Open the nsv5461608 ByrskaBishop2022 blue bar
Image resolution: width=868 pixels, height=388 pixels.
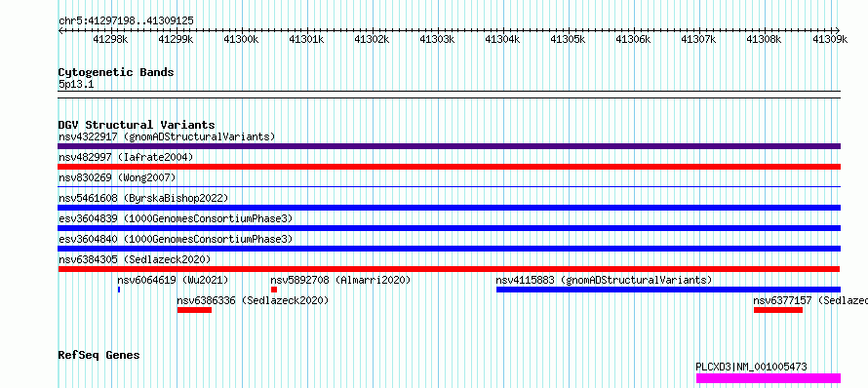(x=449, y=208)
